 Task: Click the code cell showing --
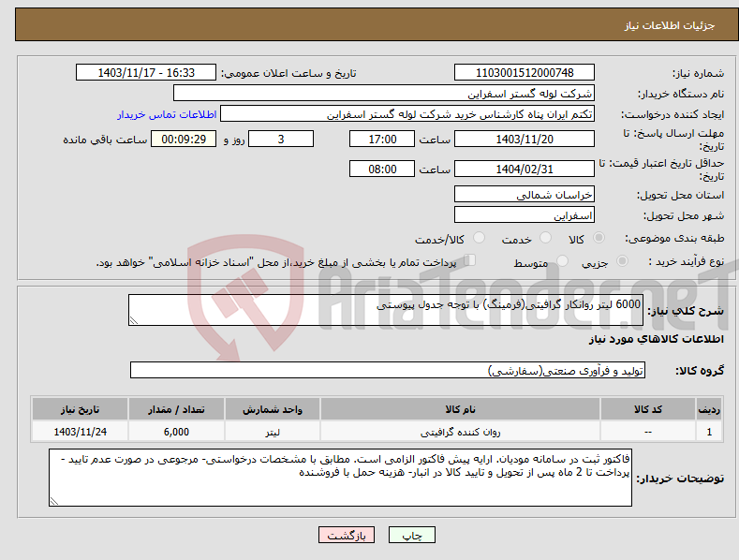click(x=648, y=432)
